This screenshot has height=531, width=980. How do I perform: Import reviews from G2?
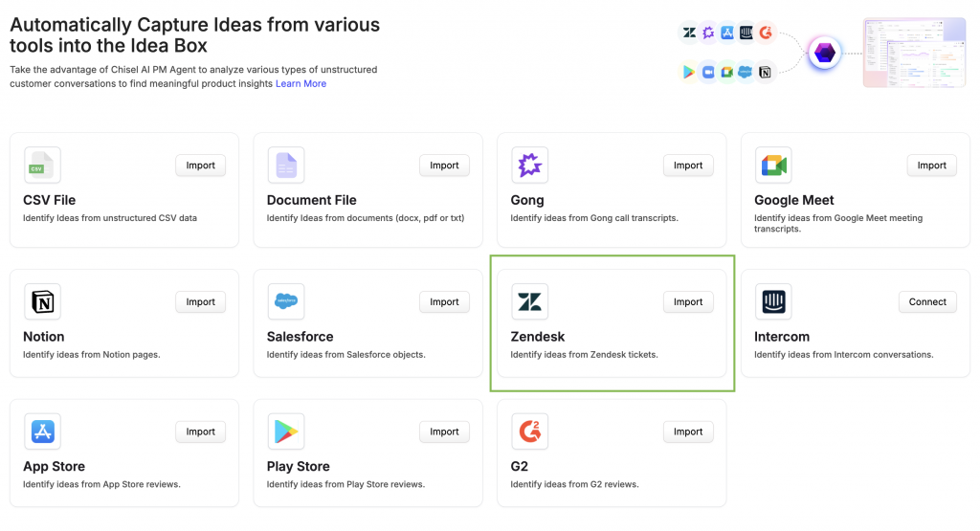pos(688,432)
